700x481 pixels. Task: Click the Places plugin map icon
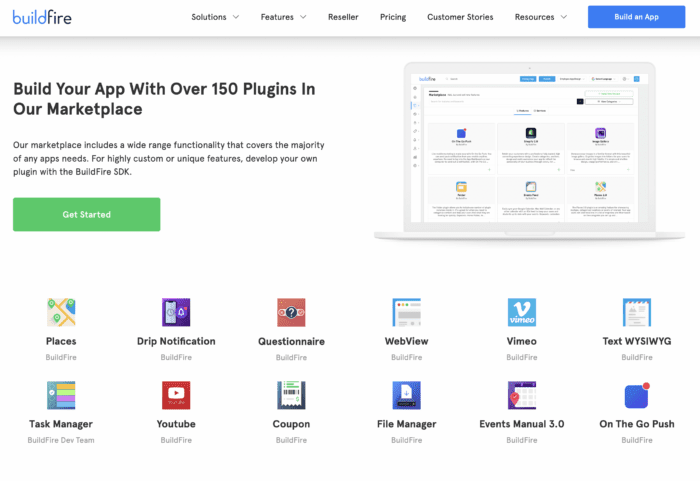pyautogui.click(x=61, y=312)
